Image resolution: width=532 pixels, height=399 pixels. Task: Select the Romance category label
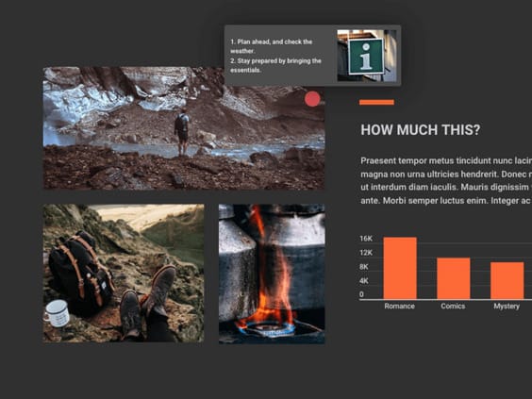[x=400, y=306]
